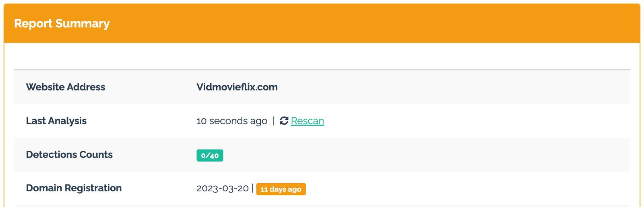644x207 pixels.
Task: Click the circular arrows Rescan icon
Action: pos(284,121)
